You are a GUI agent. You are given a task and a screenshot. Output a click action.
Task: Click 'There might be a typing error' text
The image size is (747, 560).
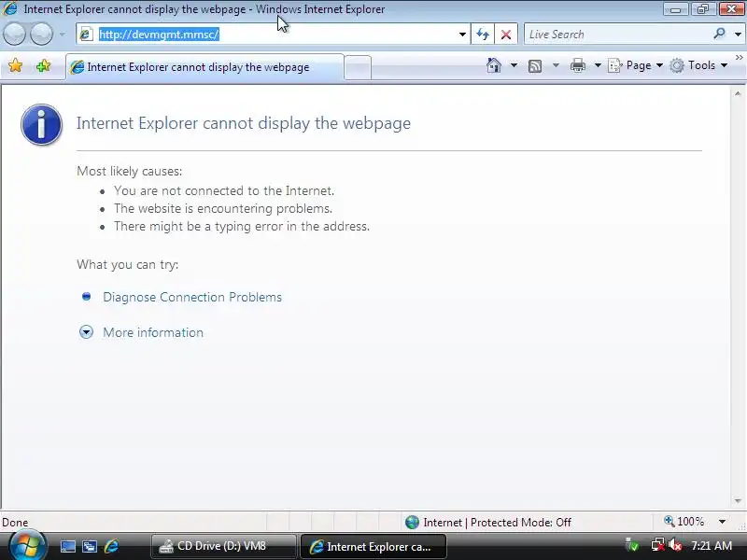[242, 226]
